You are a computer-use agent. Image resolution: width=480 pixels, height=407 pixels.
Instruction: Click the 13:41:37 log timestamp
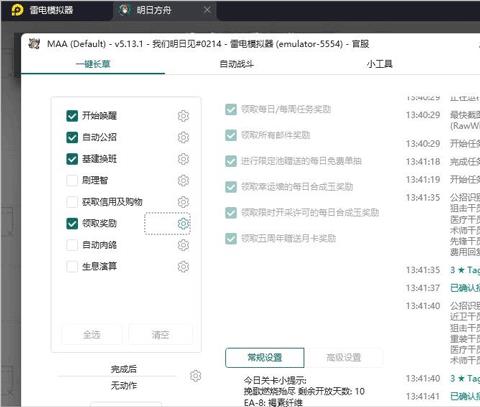point(423,288)
